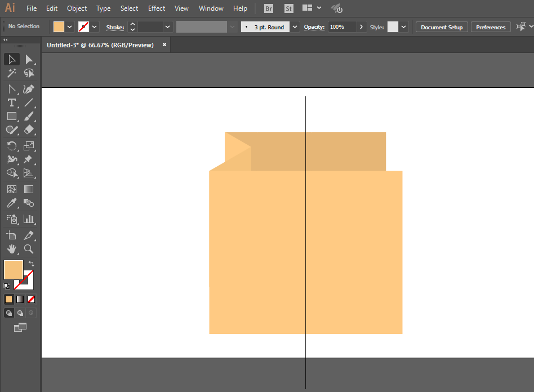Viewport: 534px width, 392px height.
Task: Open the Style dropdown arrow
Action: pos(403,27)
